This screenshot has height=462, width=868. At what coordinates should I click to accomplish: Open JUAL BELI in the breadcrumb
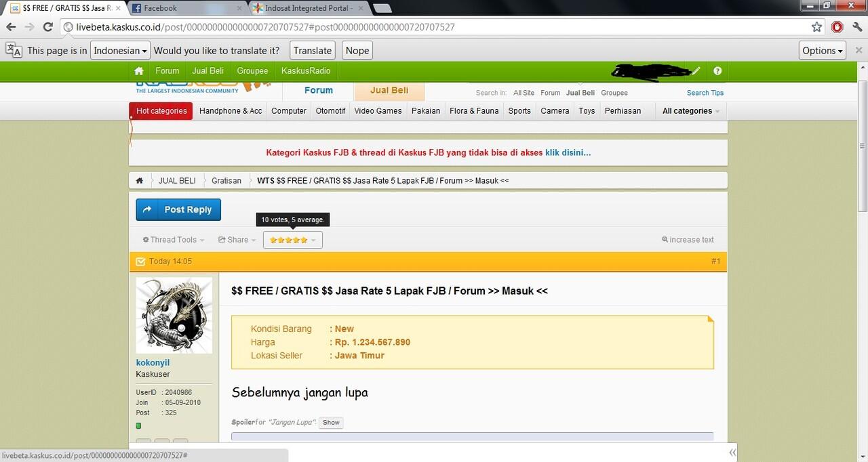tap(177, 181)
